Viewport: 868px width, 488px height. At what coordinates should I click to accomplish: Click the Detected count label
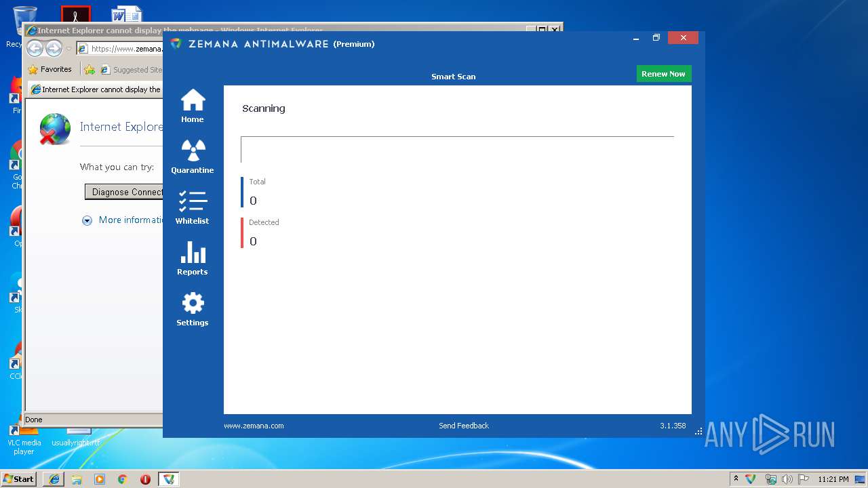(x=264, y=222)
